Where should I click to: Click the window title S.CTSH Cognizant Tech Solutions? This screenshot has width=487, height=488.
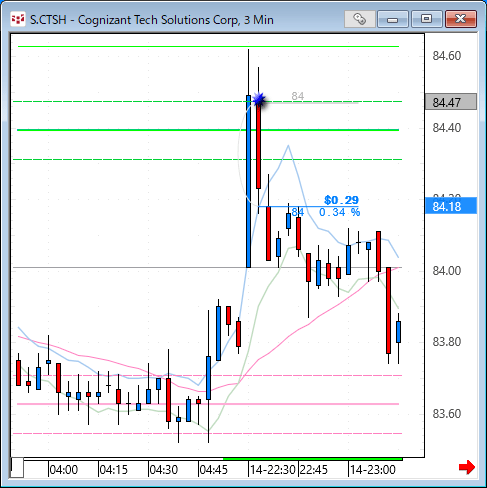152,20
